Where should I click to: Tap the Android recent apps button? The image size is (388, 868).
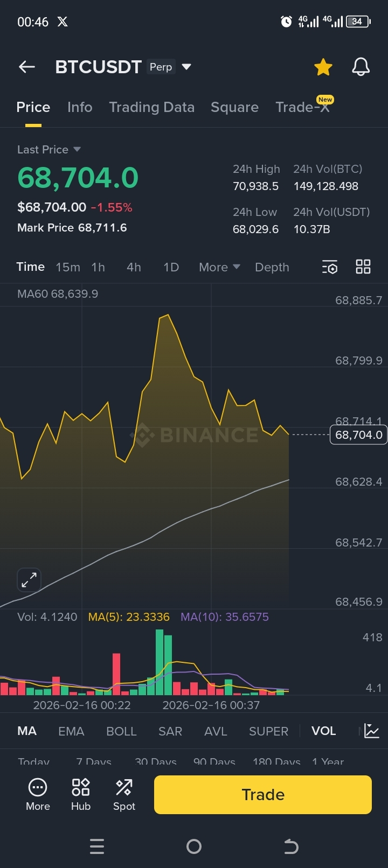pyautogui.click(x=97, y=847)
